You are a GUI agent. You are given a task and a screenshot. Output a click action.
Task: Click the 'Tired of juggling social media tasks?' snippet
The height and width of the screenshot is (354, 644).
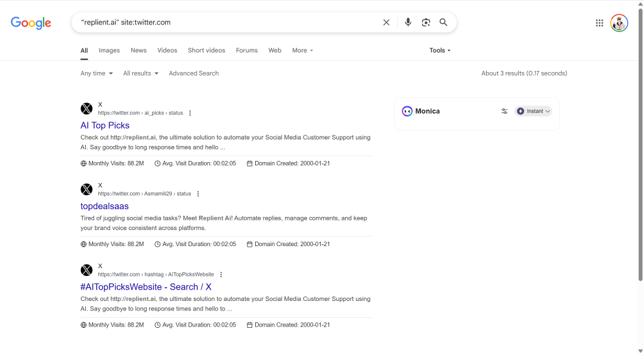224,223
